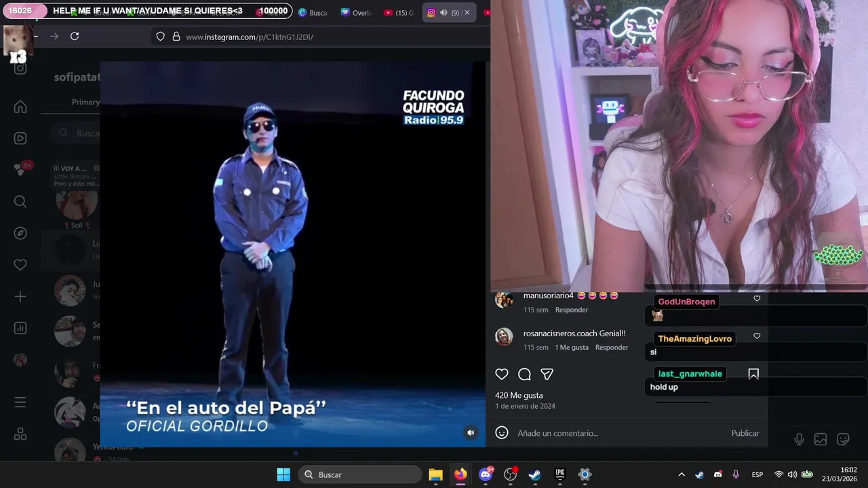
Task: Open the emoji picker in comment box
Action: tap(502, 432)
